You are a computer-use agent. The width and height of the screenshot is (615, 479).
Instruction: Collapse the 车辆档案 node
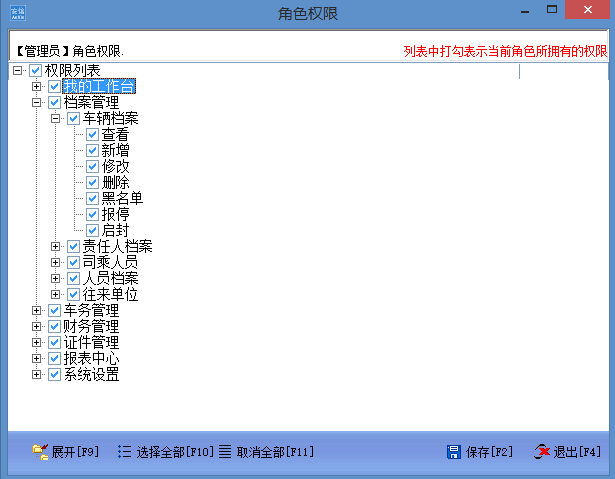click(55, 118)
